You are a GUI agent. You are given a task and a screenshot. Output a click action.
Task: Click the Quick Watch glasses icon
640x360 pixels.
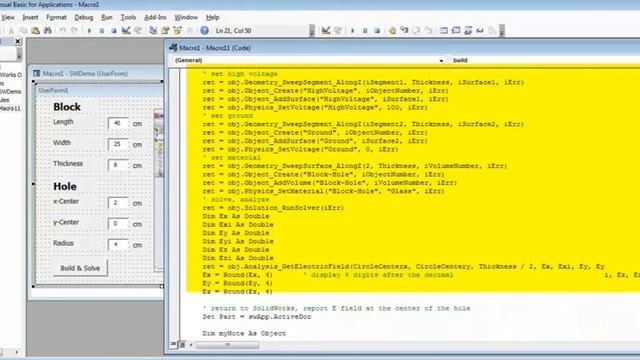[480, 31]
